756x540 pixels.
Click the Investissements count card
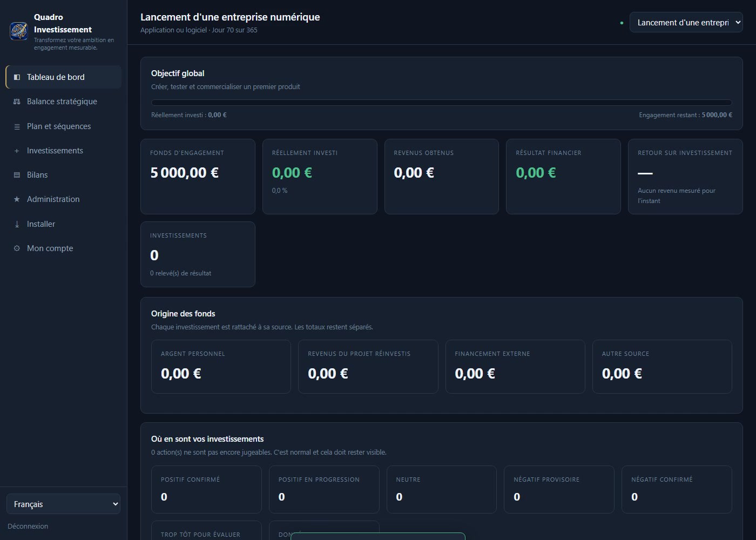[x=198, y=254]
